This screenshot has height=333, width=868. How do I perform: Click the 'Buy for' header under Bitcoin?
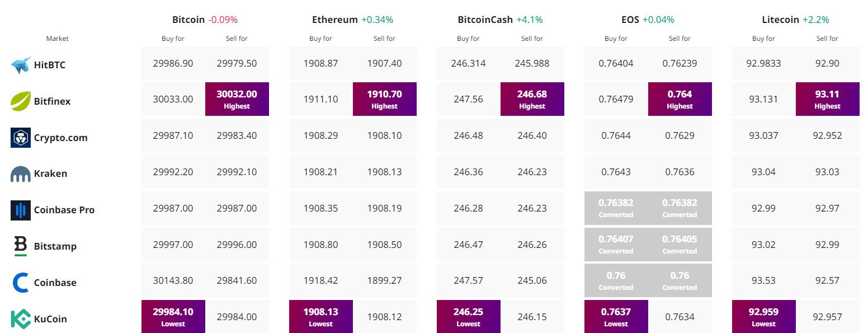coord(173,38)
